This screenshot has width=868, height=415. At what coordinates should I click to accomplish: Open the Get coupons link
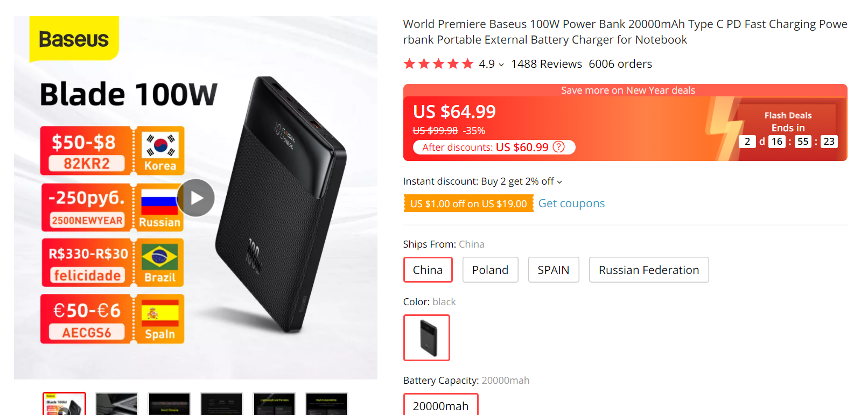point(571,203)
